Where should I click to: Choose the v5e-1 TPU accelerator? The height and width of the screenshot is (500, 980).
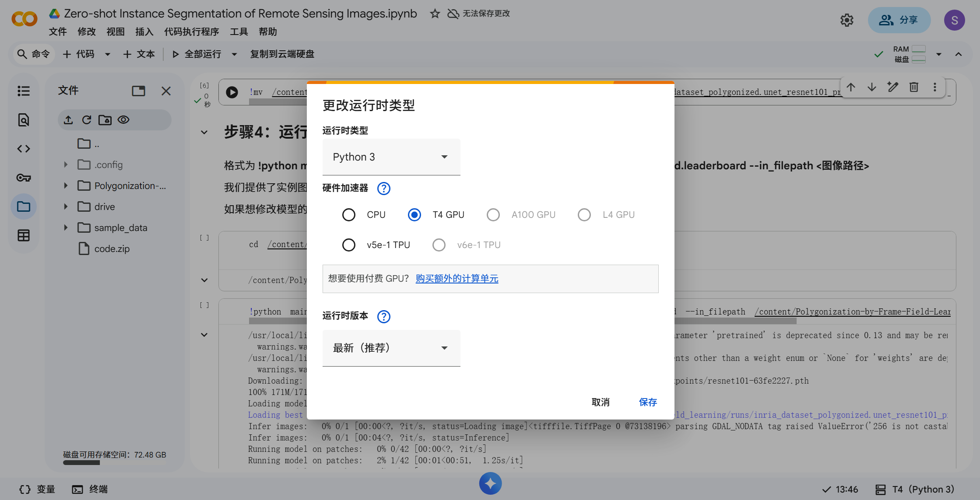[x=349, y=245]
